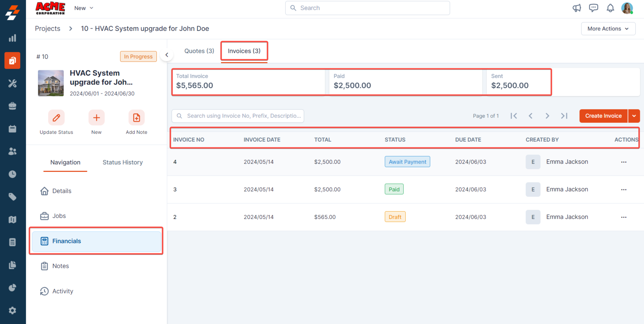Collapse the project side panel chevron
644x324 pixels.
pyautogui.click(x=167, y=55)
